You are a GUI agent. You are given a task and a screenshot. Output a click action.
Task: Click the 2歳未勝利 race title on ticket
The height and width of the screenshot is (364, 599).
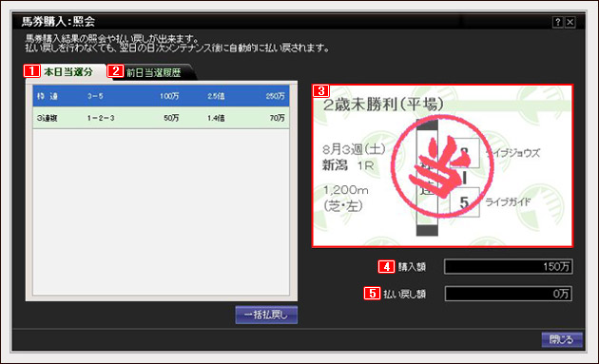383,105
